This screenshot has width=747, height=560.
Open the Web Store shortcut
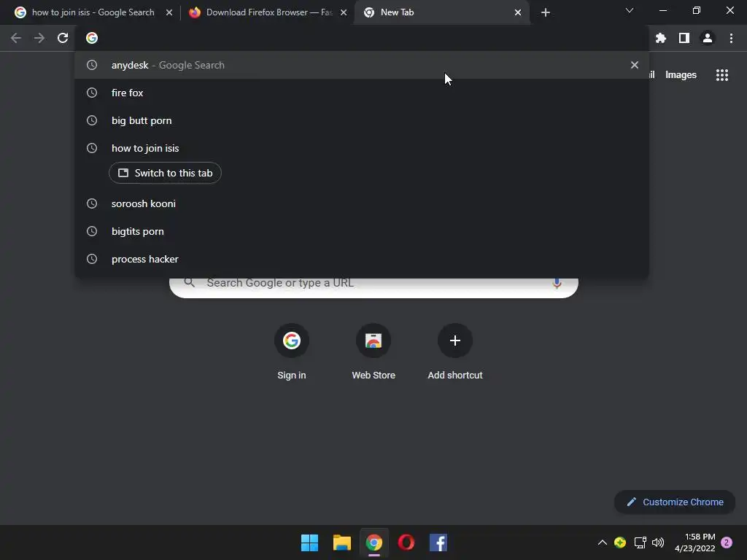coord(373,352)
